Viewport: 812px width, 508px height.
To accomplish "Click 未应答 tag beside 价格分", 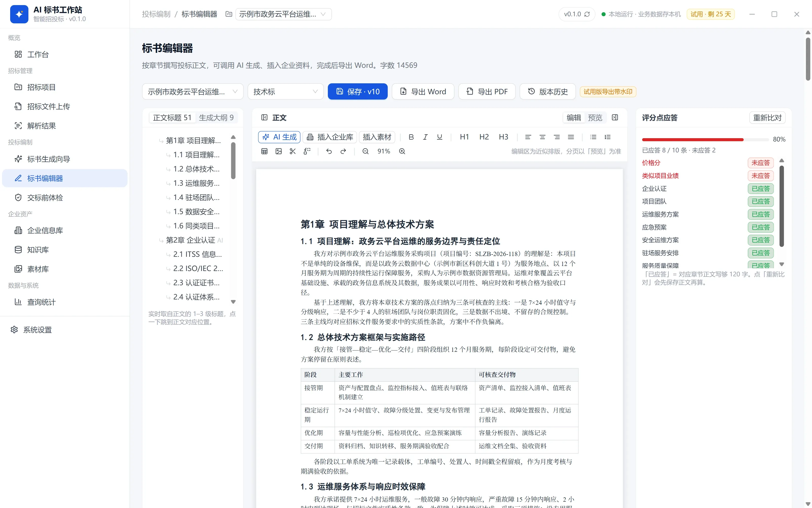I will click(761, 163).
